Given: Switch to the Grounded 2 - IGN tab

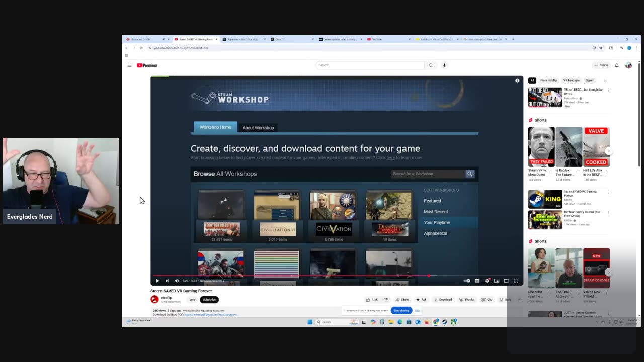Looking at the screenshot, I should click(146, 39).
